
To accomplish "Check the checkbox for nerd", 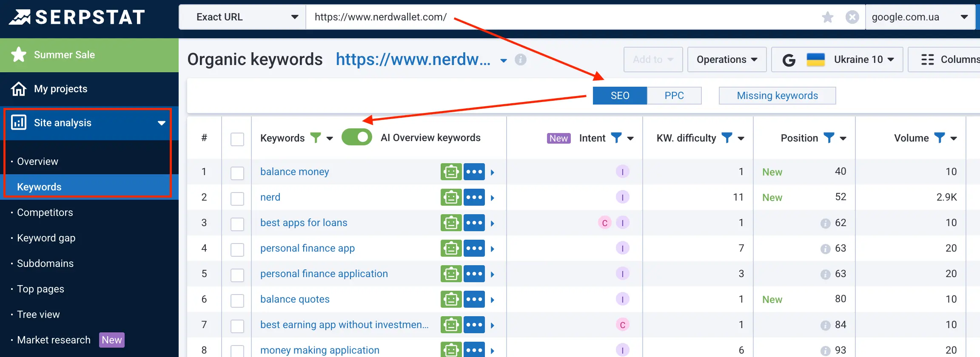I will point(237,198).
